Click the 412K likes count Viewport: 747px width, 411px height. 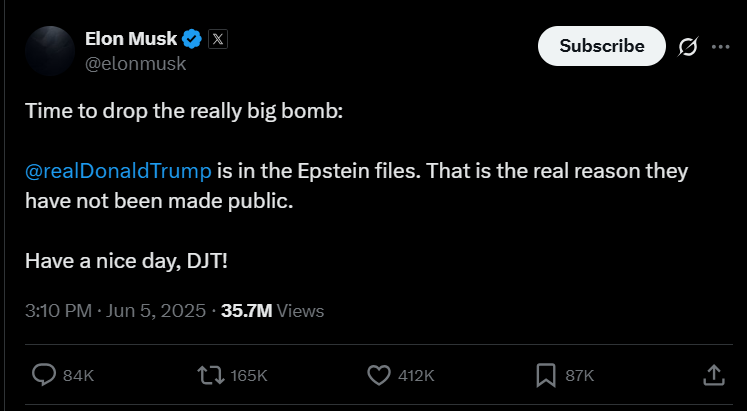(416, 376)
